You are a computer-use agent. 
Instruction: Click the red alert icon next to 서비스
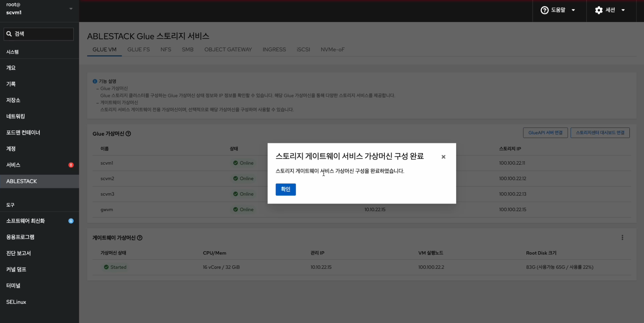[x=71, y=165]
